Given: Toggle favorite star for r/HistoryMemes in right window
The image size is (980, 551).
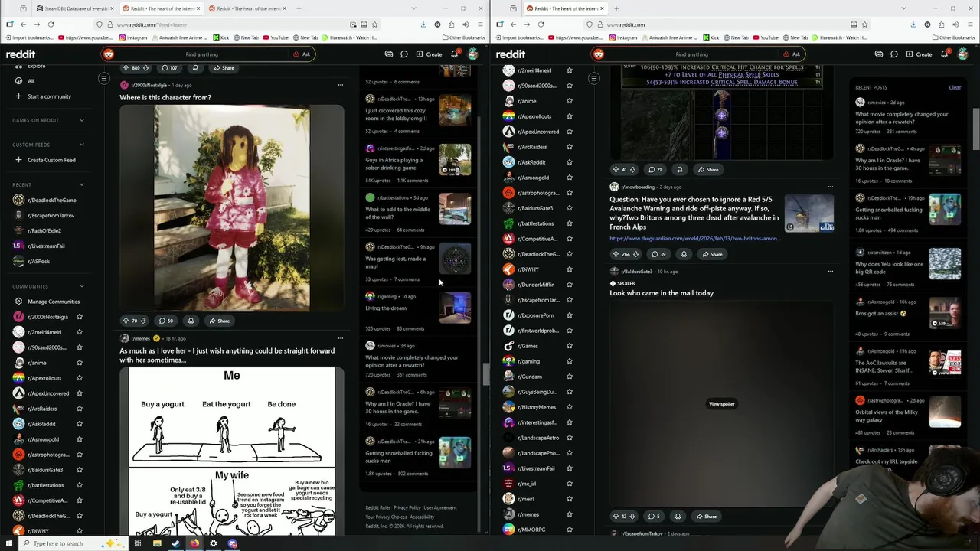Looking at the screenshot, I should [x=569, y=407].
